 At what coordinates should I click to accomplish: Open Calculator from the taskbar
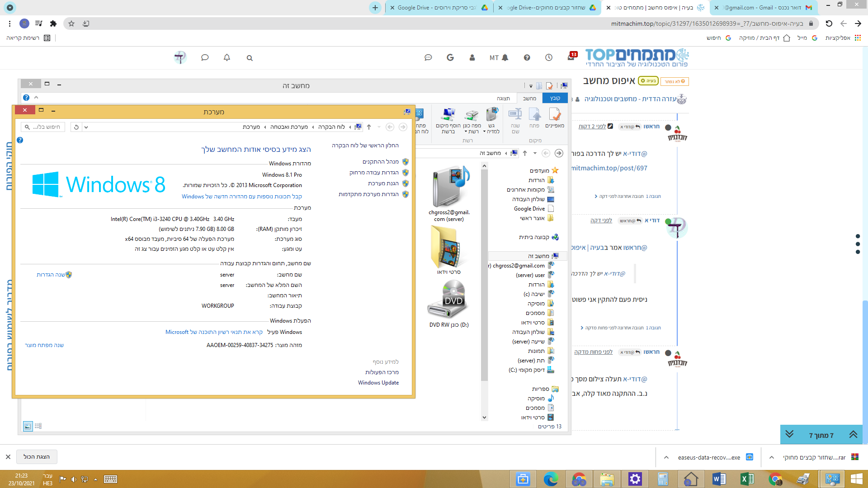click(663, 479)
